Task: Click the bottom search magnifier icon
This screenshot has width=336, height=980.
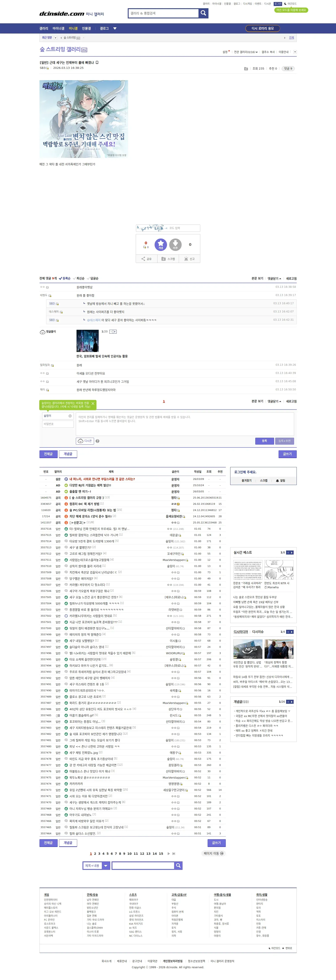Action: [x=178, y=865]
